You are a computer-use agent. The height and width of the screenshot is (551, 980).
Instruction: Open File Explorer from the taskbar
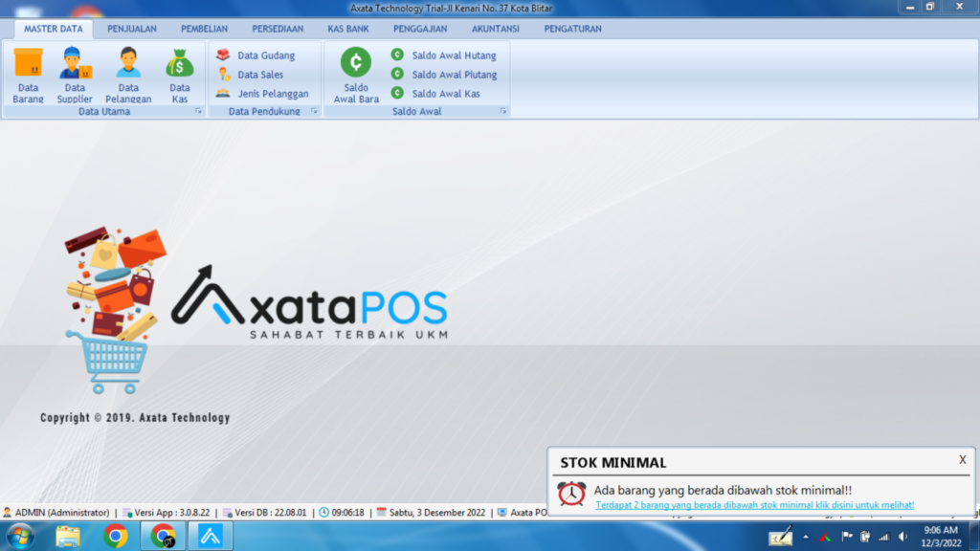pyautogui.click(x=68, y=536)
